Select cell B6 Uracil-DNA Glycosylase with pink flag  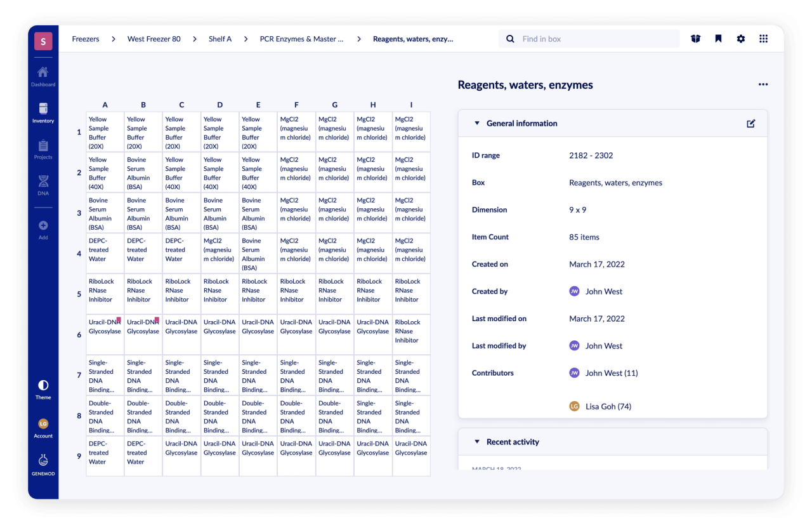pyautogui.click(x=143, y=335)
